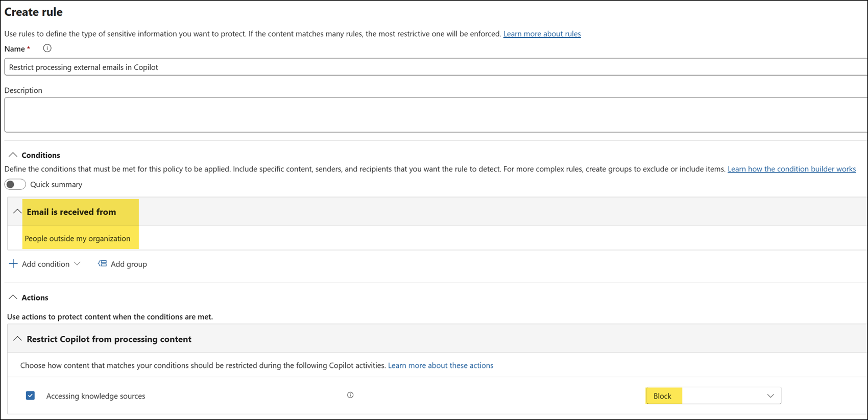
Task: Click the Quick summary label
Action: coord(56,184)
